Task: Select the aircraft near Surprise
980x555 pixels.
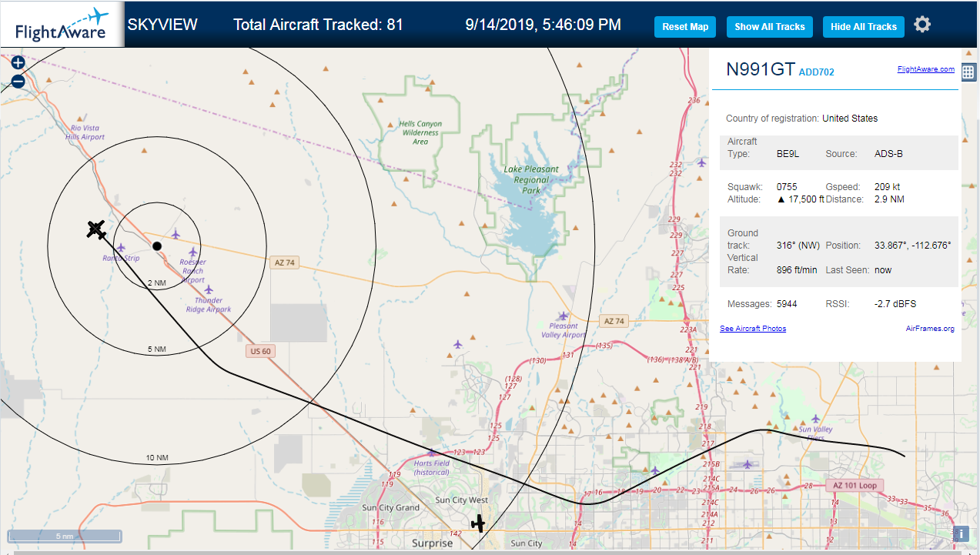Action: click(479, 523)
